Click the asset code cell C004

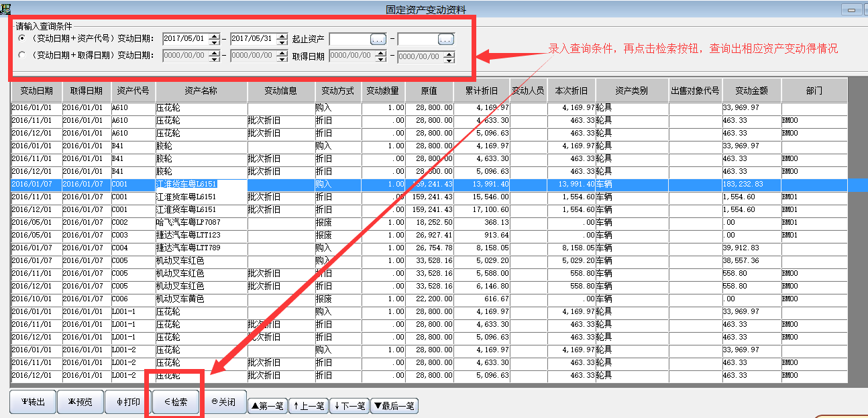tap(133, 248)
